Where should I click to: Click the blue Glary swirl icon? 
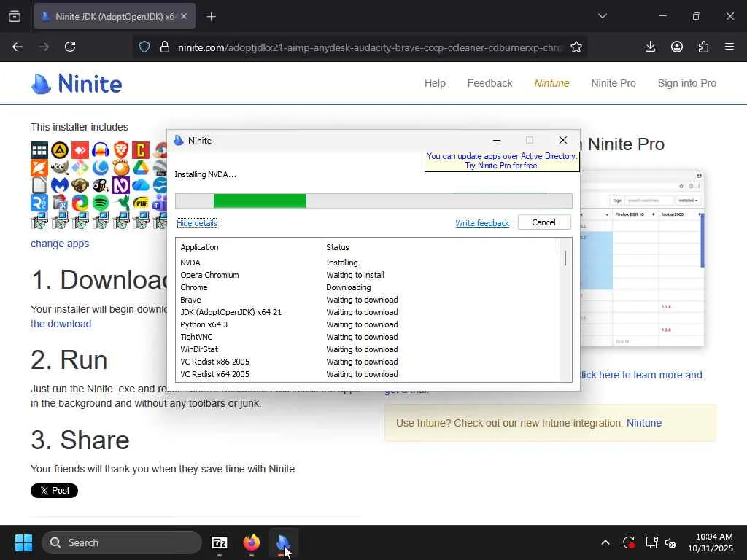click(x=101, y=168)
